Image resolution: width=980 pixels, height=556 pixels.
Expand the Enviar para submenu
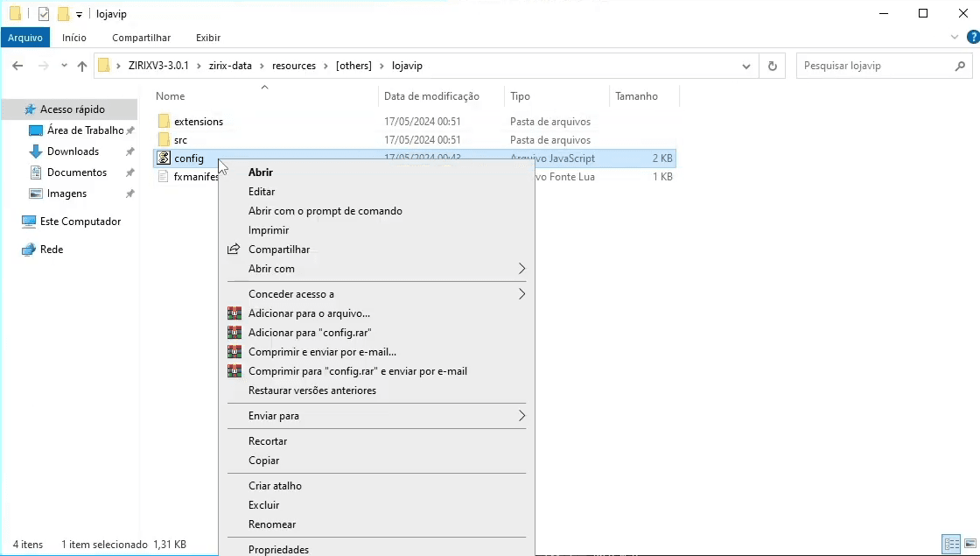(x=376, y=416)
